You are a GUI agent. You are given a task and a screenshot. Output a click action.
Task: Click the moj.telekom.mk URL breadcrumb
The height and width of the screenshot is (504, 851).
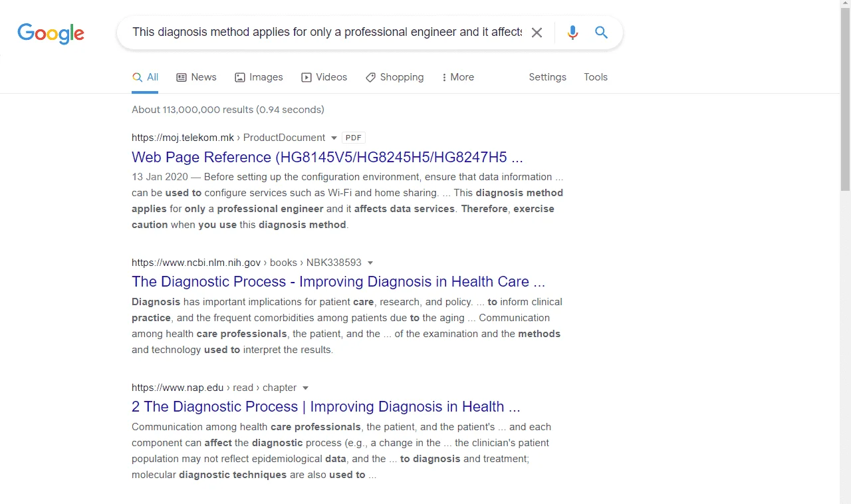tap(229, 138)
